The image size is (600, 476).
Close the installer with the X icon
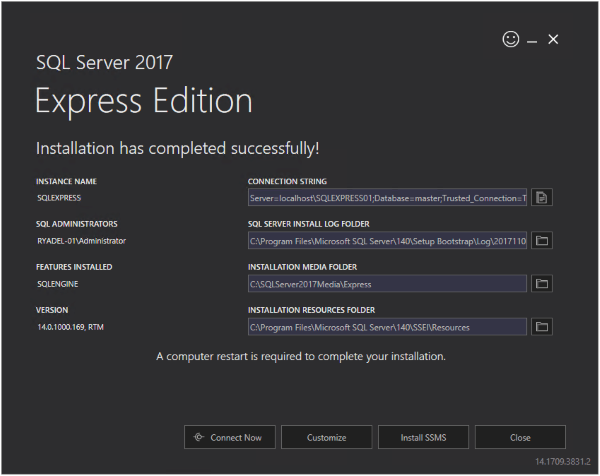(x=553, y=39)
